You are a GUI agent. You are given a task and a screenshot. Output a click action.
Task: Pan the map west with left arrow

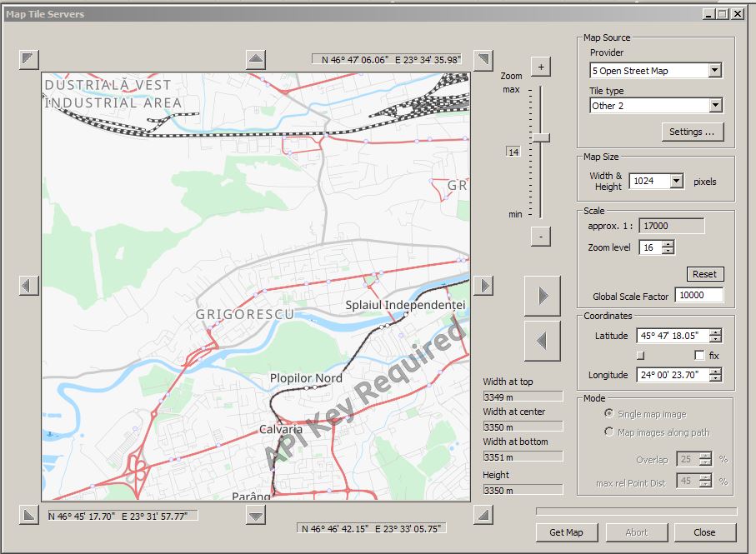point(29,286)
